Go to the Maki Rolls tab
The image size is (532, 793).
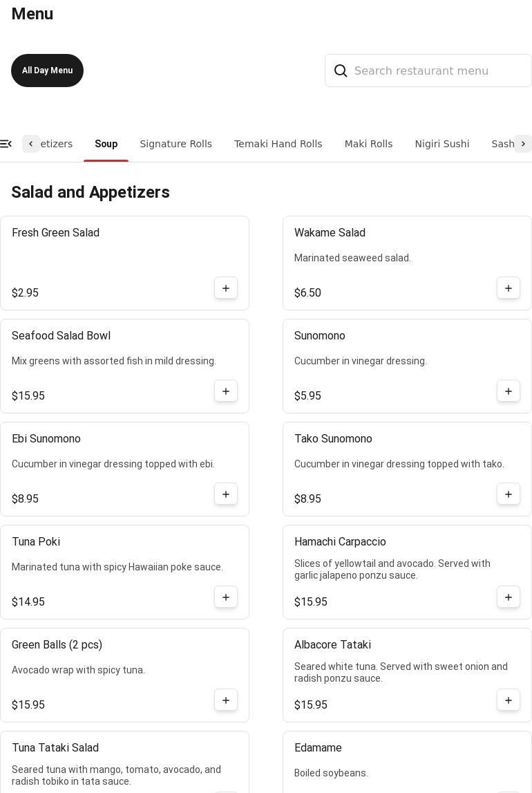[368, 144]
